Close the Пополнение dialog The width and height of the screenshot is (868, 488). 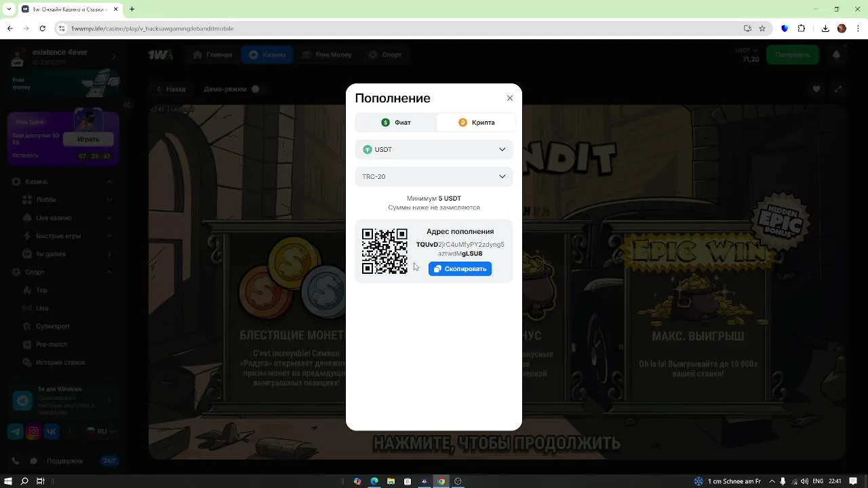pos(510,98)
